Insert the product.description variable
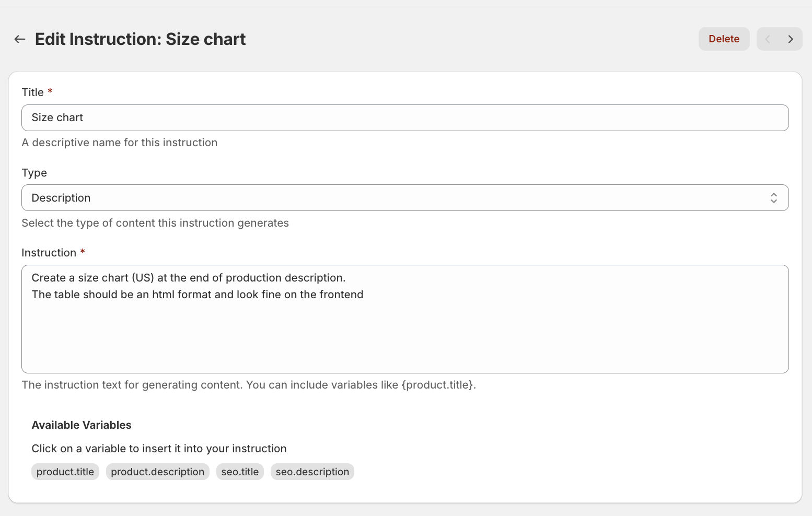This screenshot has width=812, height=516. [157, 472]
